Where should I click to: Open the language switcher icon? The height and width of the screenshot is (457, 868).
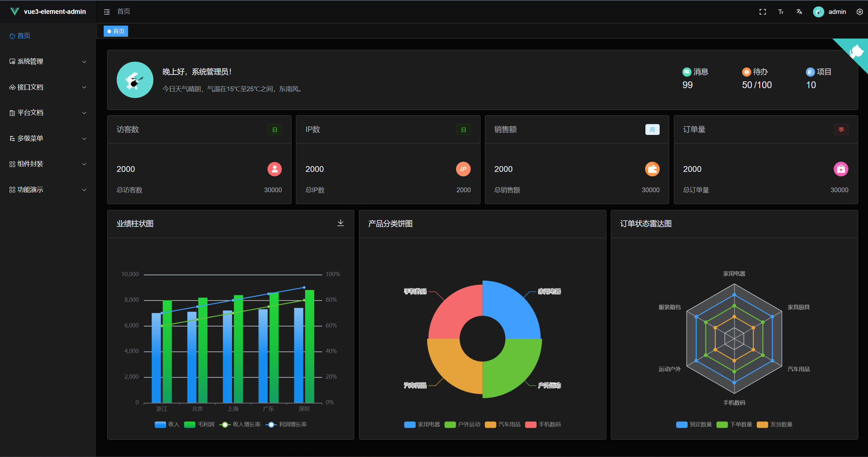coord(799,12)
